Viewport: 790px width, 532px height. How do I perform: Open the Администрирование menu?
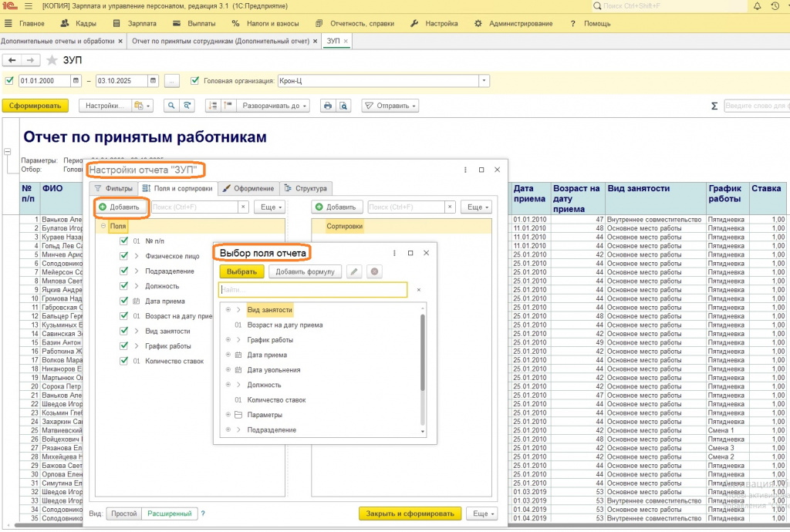pyautogui.click(x=513, y=23)
